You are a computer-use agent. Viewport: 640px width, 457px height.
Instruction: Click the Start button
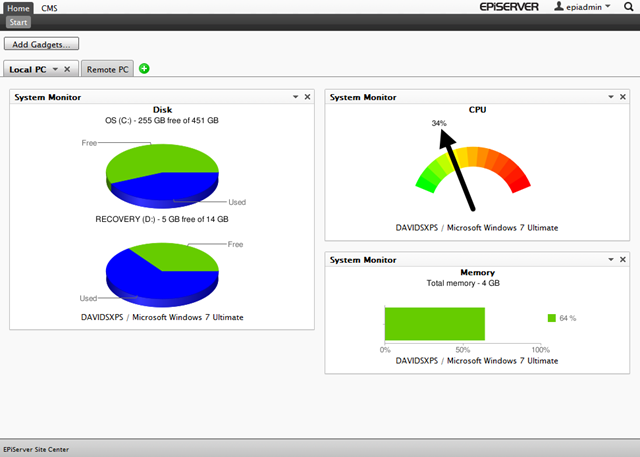point(18,22)
